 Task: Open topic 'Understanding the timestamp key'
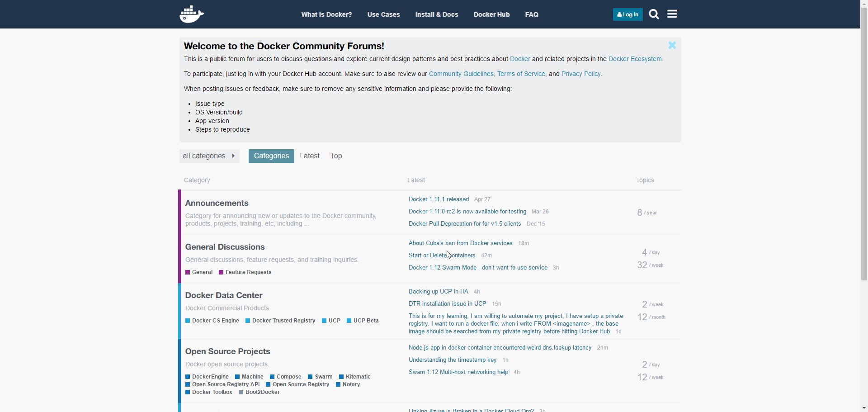pos(453,360)
